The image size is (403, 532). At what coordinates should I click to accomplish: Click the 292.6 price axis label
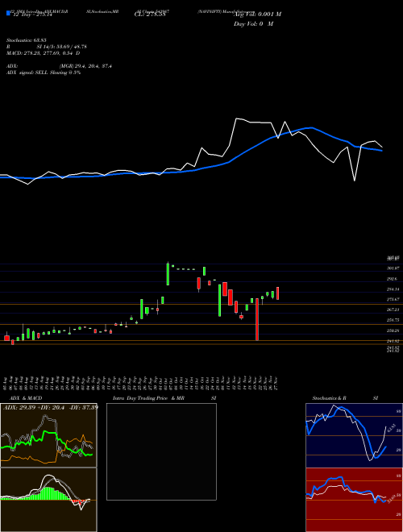click(x=393, y=279)
